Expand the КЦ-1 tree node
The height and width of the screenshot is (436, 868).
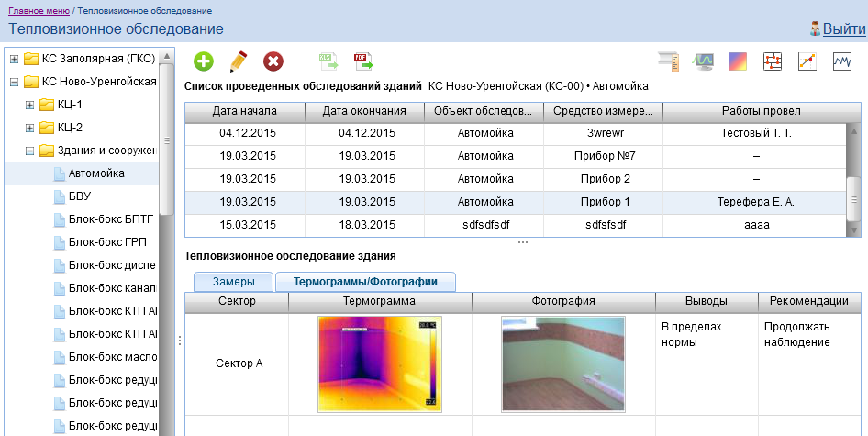(30, 105)
